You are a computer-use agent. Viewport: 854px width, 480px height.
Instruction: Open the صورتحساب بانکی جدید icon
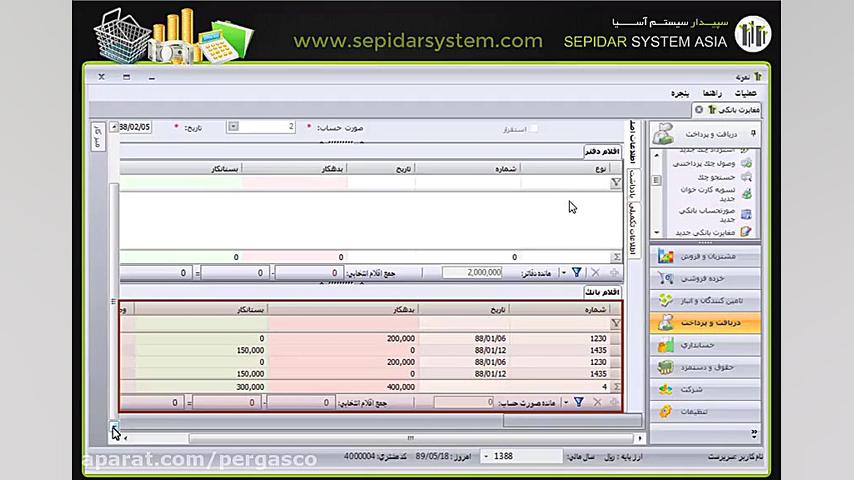746,214
